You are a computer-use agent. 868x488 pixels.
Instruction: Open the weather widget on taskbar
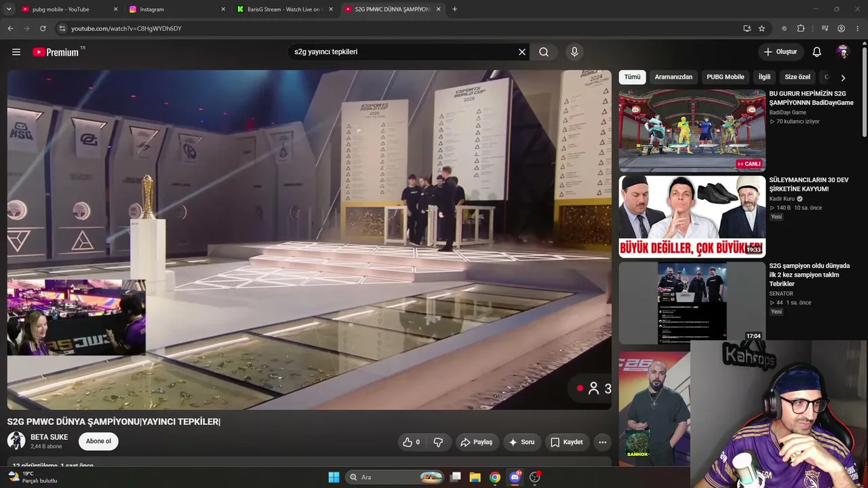(33, 477)
